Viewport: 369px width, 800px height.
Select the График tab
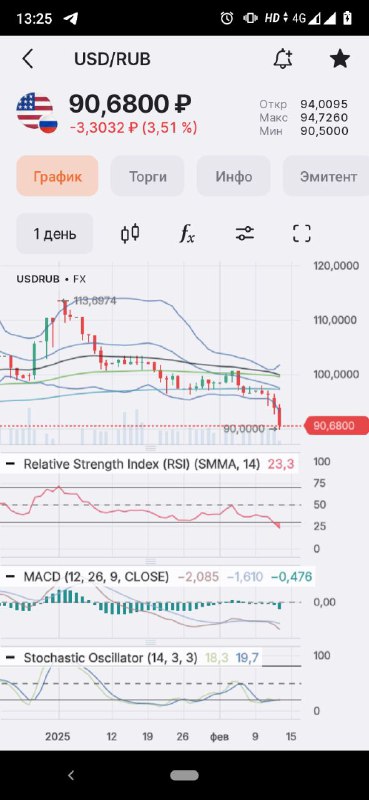coord(57,177)
